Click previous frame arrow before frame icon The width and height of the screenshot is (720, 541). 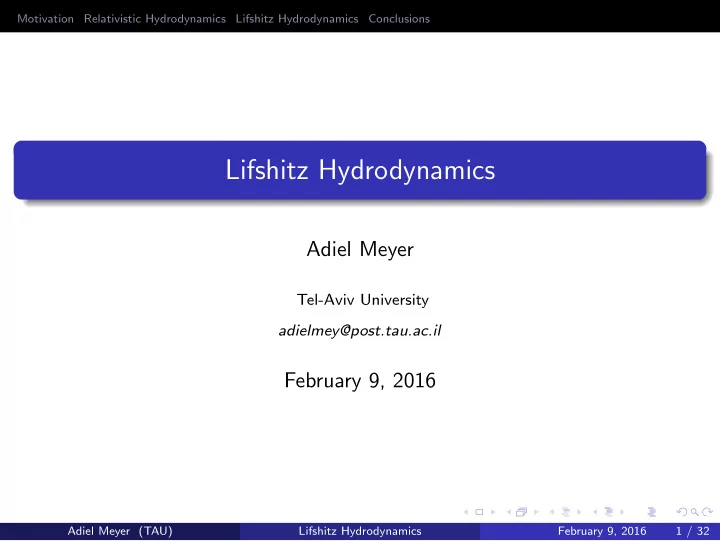[509, 512]
